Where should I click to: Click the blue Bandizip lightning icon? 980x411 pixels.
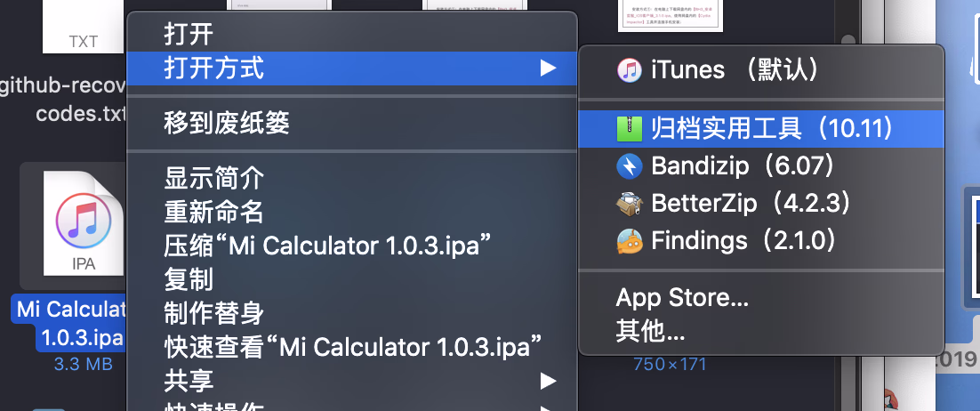[629, 166]
